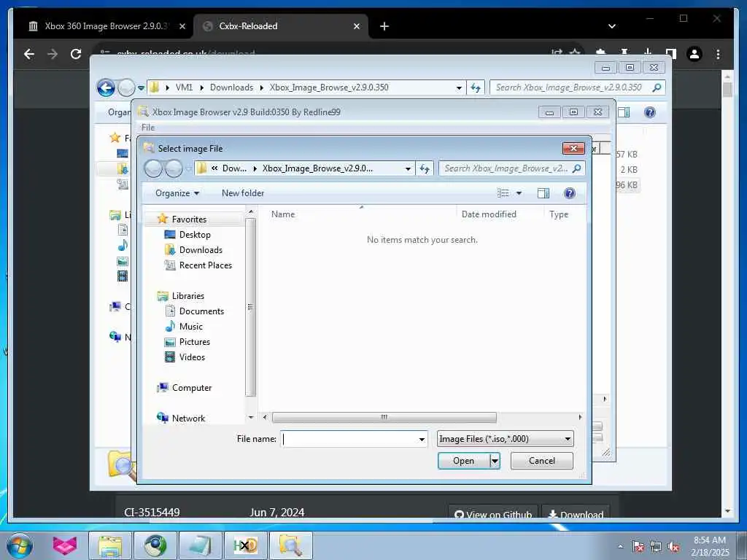Click the horizontal scrollbar in file list

coord(384,417)
